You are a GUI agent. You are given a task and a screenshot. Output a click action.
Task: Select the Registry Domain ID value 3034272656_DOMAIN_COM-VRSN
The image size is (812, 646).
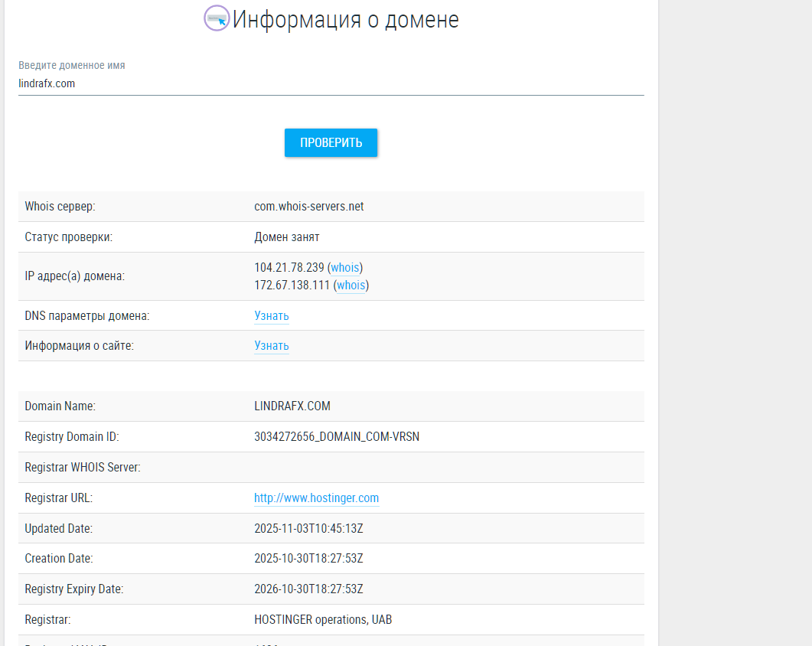coord(337,437)
